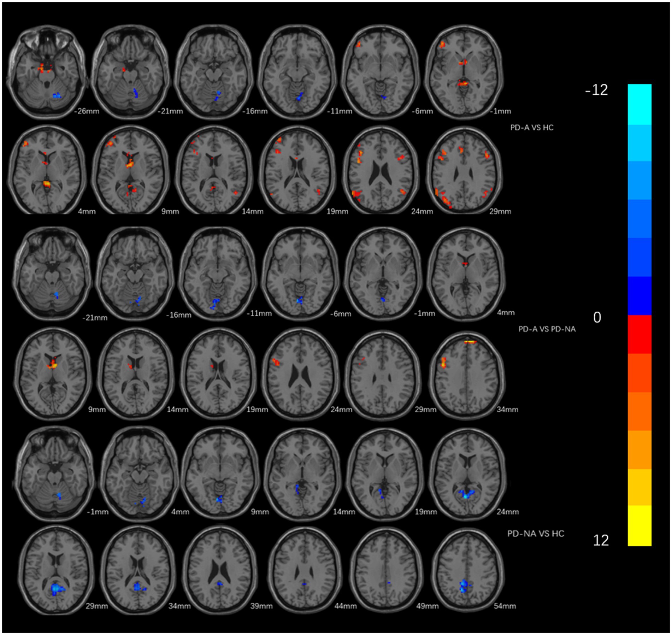This screenshot has width=672, height=635.
Task: Click the '-26mm' slice label text
Action: pos(87,111)
